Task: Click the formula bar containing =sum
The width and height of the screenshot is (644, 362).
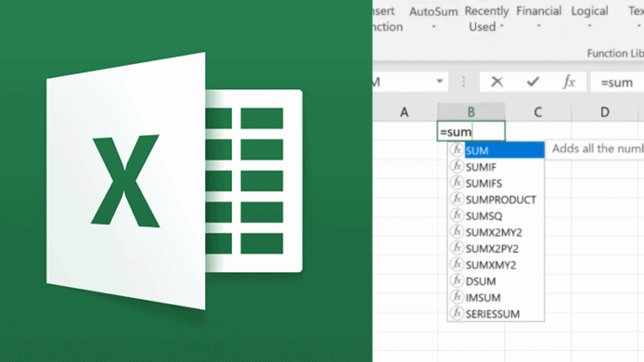Action: point(617,83)
